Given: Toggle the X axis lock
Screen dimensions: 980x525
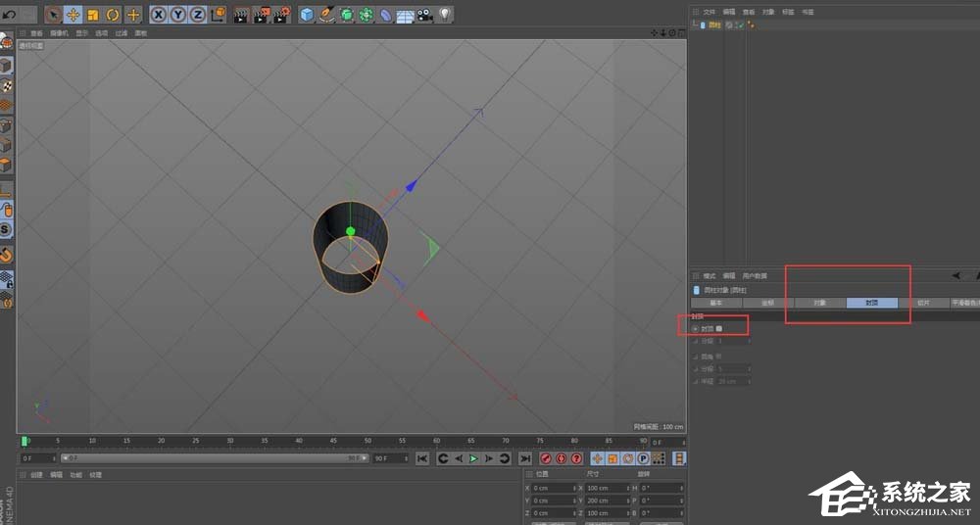Looking at the screenshot, I should coord(159,15).
